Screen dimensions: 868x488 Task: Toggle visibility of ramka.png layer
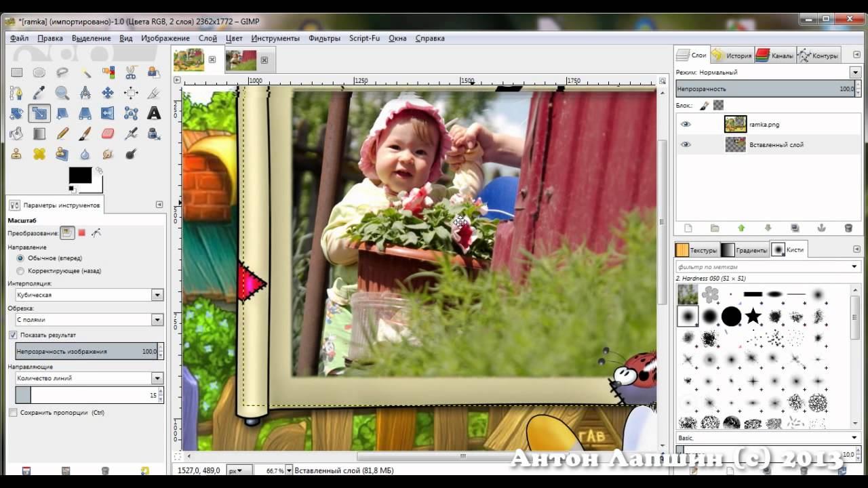pos(686,125)
